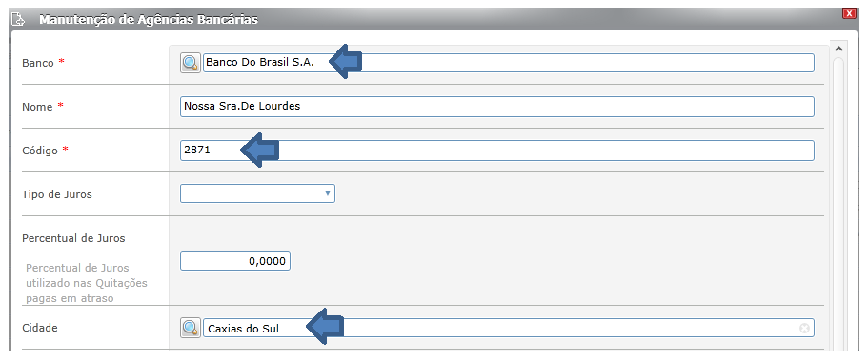Click the Código field containing 2871
Image resolution: width=868 pixels, height=362 pixels.
pyautogui.click(x=497, y=151)
